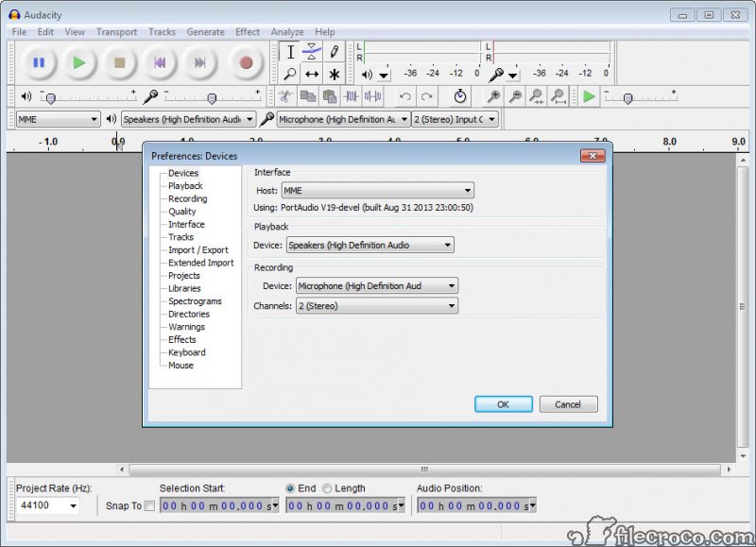
Task: Click the Selection Start time field
Action: 219,505
